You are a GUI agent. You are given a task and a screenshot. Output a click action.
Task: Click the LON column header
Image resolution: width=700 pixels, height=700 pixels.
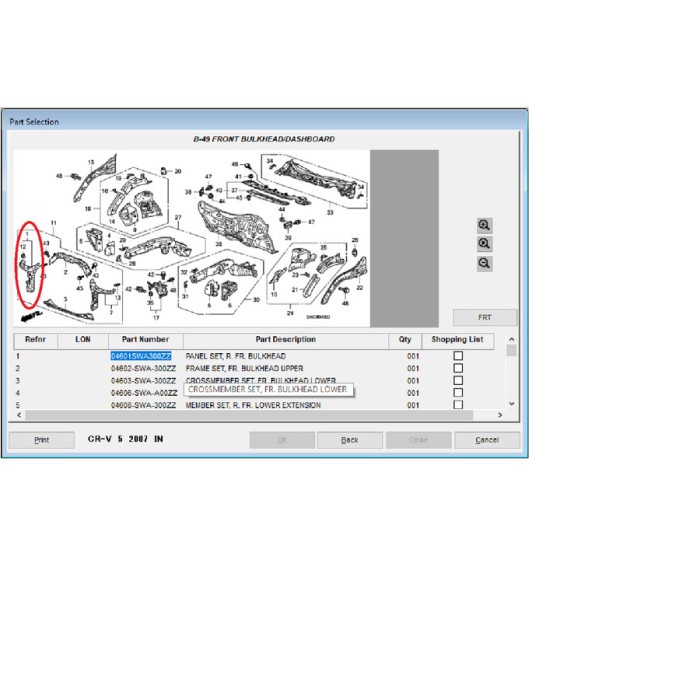(x=83, y=340)
